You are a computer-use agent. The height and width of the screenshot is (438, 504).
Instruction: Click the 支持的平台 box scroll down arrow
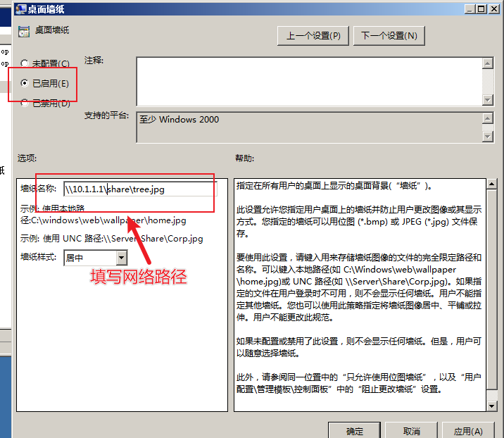point(488,137)
